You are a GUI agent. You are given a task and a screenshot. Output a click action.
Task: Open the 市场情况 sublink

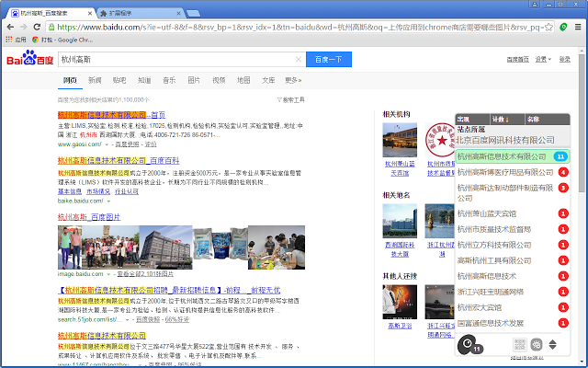pos(98,191)
